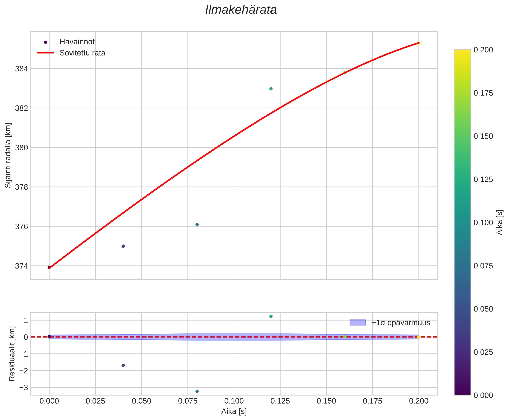The width and height of the screenshot is (508, 420).
Task: Click the 0.125 colorbar tick label
Action: pos(483,180)
